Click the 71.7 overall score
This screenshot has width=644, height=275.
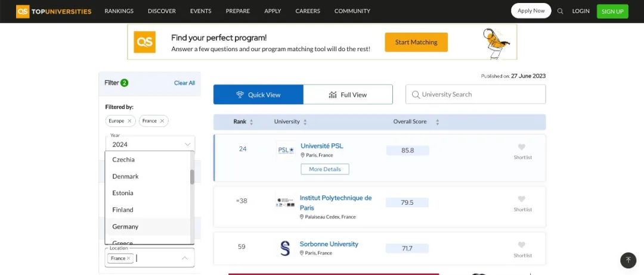tap(407, 248)
